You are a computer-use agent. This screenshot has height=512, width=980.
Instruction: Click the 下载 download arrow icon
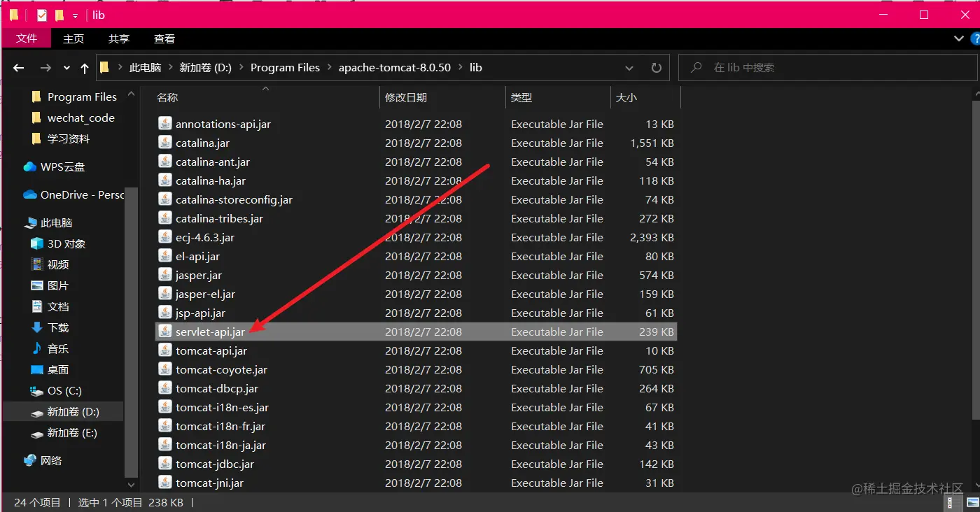(37, 327)
